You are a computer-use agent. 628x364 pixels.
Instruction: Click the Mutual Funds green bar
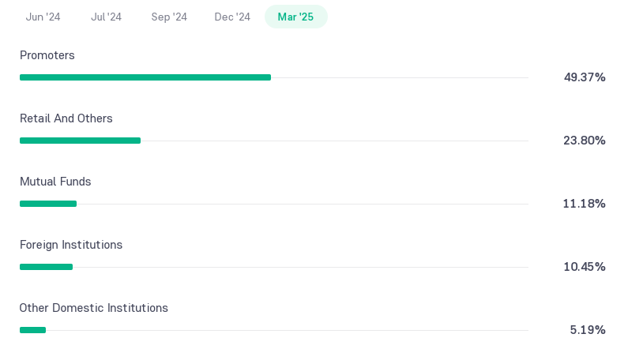(48, 204)
